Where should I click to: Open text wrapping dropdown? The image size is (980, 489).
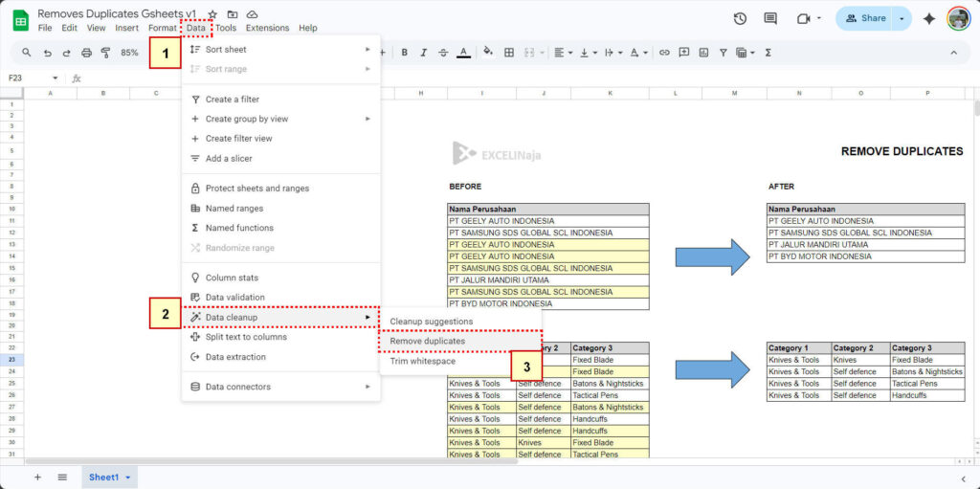coord(613,53)
